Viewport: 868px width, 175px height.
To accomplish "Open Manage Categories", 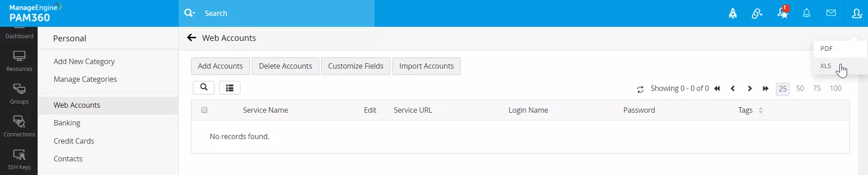I will click(85, 79).
